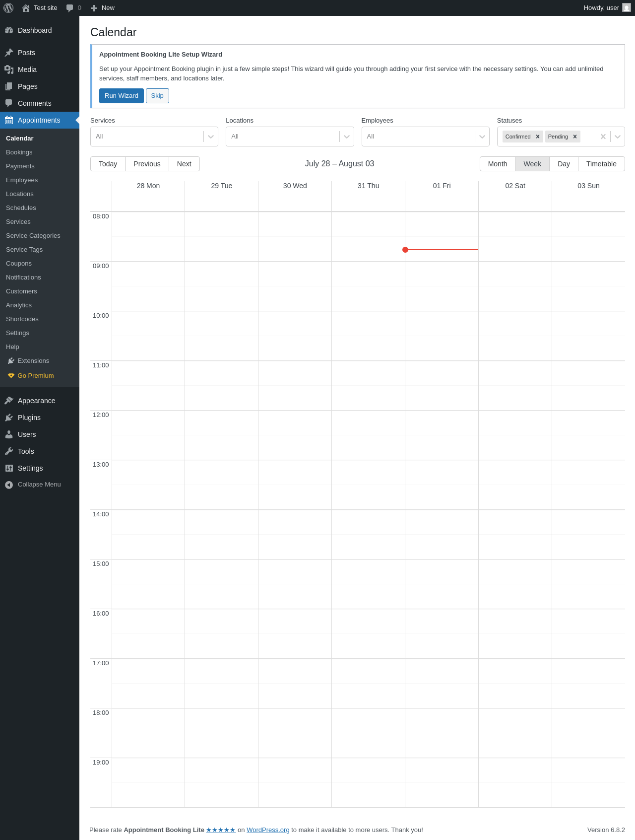Remove the Pending status tag
The height and width of the screenshot is (840, 635).
(x=575, y=137)
